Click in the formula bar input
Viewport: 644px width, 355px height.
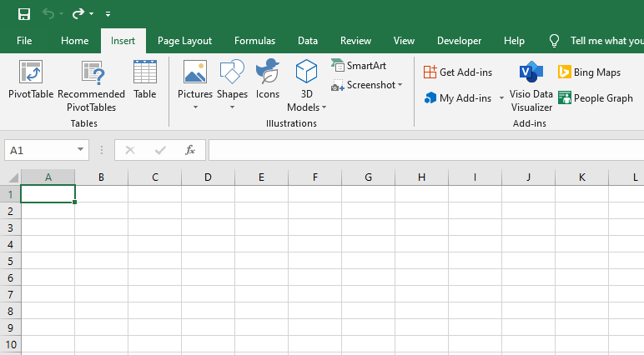tap(425, 150)
